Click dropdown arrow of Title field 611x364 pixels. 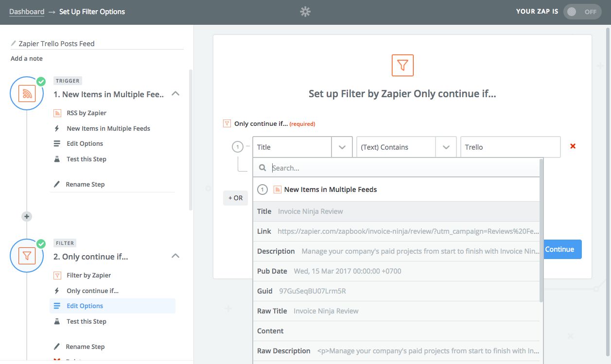[342, 147]
